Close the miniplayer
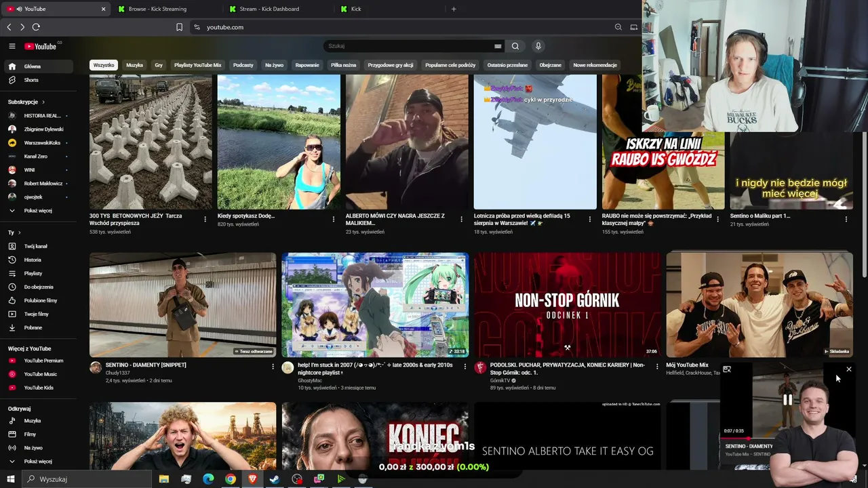 [x=848, y=369]
